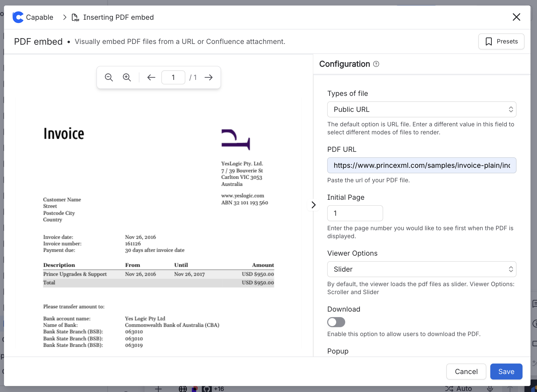Image resolution: width=537 pixels, height=392 pixels.
Task: Zoom out the PDF preview
Action: (109, 77)
